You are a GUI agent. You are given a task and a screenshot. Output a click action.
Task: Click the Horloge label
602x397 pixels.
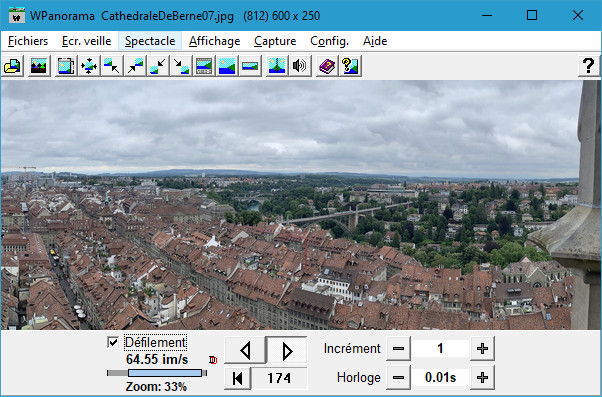click(359, 378)
